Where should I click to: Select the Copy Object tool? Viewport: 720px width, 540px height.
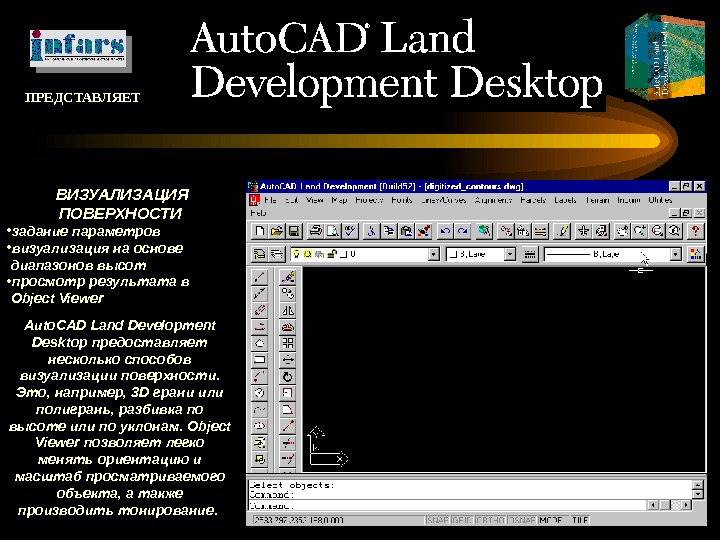pyautogui.click(x=287, y=293)
